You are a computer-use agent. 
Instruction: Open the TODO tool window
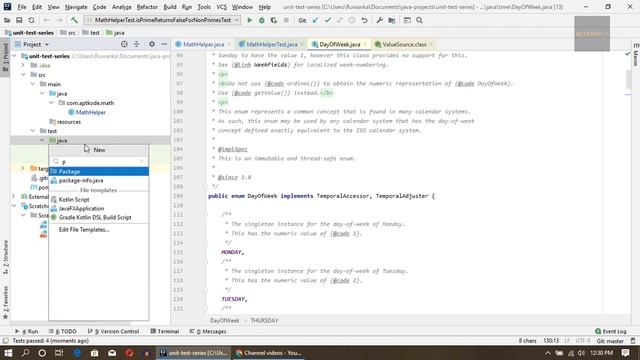click(x=62, y=331)
